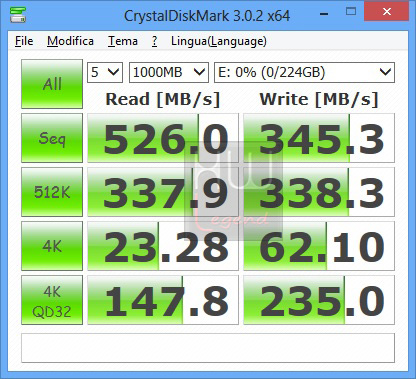Click the CrystalDiskMark app icon in title bar
416x379 pixels.
[18, 15]
